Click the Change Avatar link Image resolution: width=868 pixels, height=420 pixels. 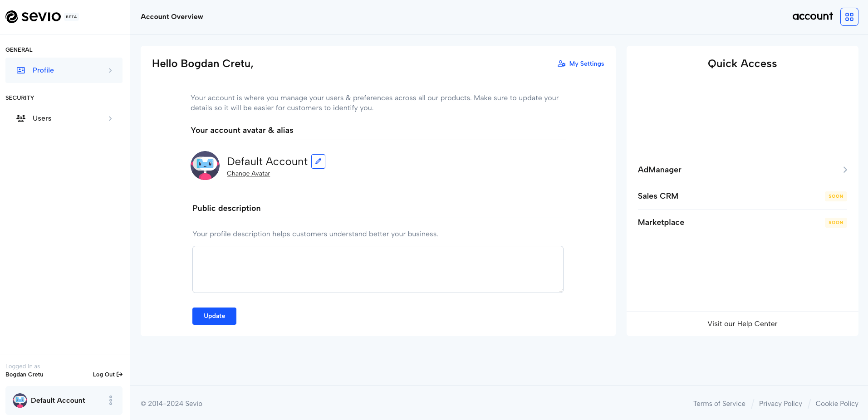pyautogui.click(x=248, y=173)
